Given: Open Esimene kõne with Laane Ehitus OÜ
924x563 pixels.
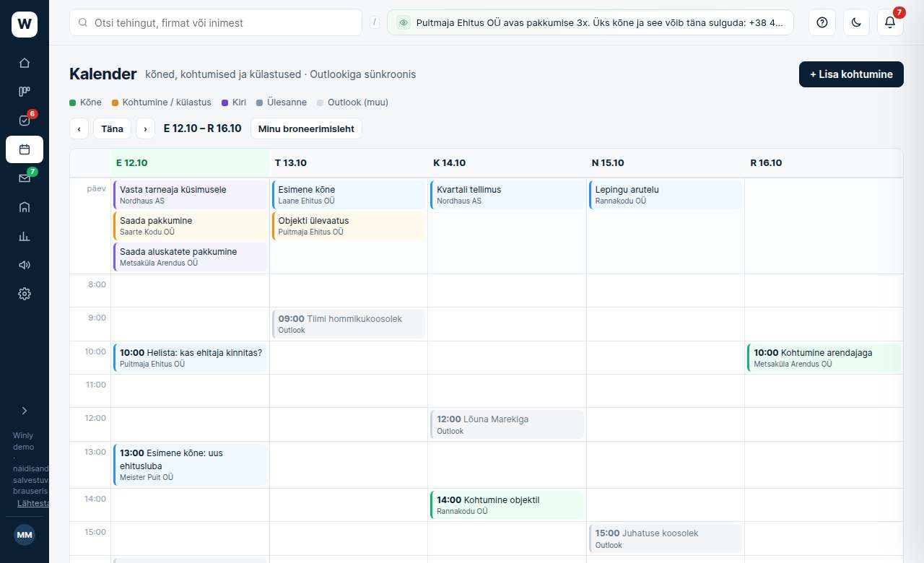Looking at the screenshot, I should 349,195.
